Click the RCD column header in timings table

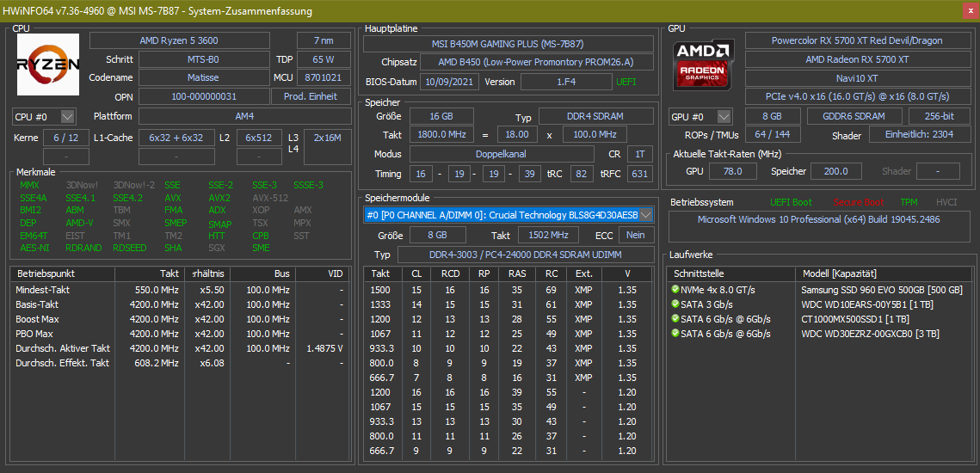[450, 273]
